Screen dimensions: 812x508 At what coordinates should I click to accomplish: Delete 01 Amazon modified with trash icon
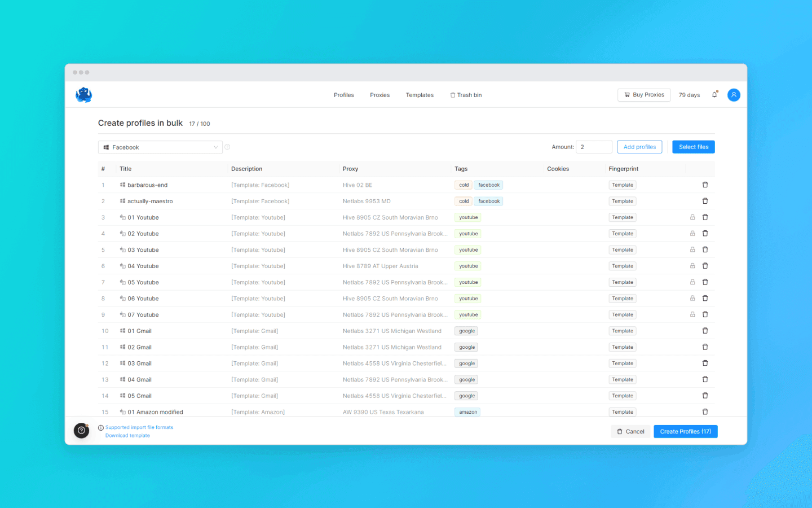[x=705, y=412]
